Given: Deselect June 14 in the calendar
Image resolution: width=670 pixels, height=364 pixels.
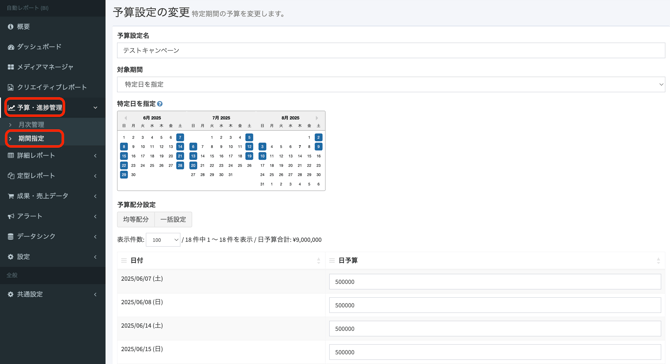Looking at the screenshot, I should [x=180, y=147].
